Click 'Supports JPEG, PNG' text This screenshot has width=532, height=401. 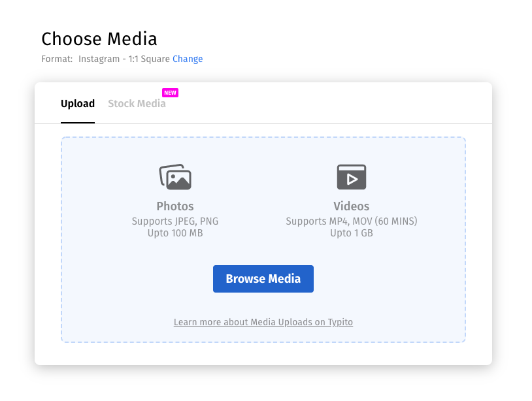coord(175,221)
